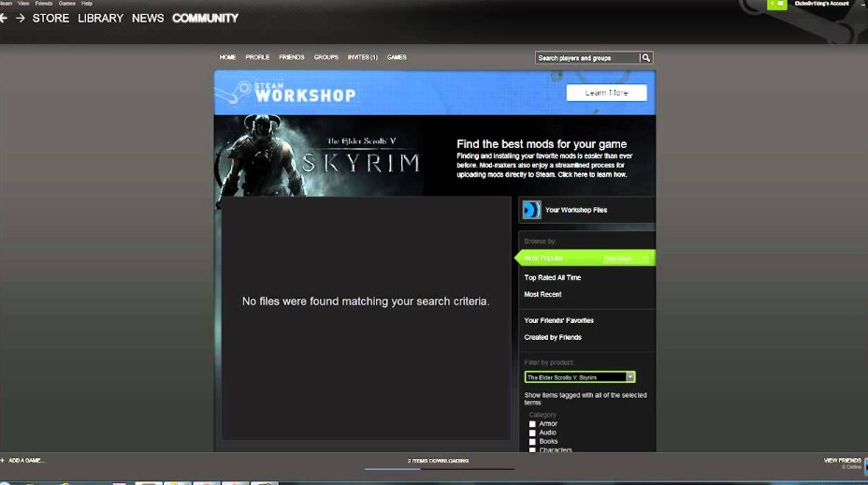Open the News section
Image resolution: width=868 pixels, height=485 pixels.
(148, 19)
